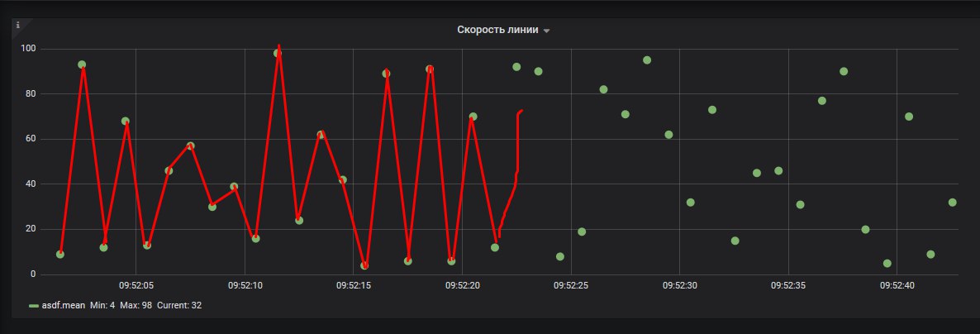The width and height of the screenshot is (980, 334).
Task: Select the lowest data point valued 5 near 09:52:40
Action: pos(887,264)
